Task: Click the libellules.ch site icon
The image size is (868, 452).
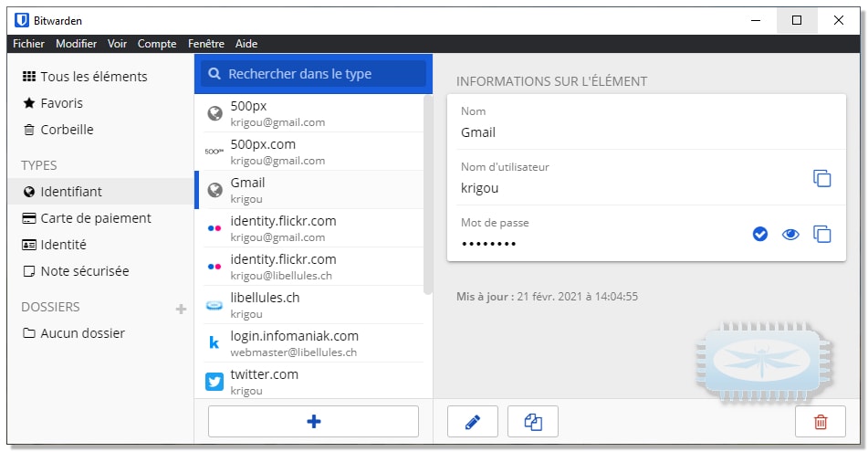Action: pos(214,305)
